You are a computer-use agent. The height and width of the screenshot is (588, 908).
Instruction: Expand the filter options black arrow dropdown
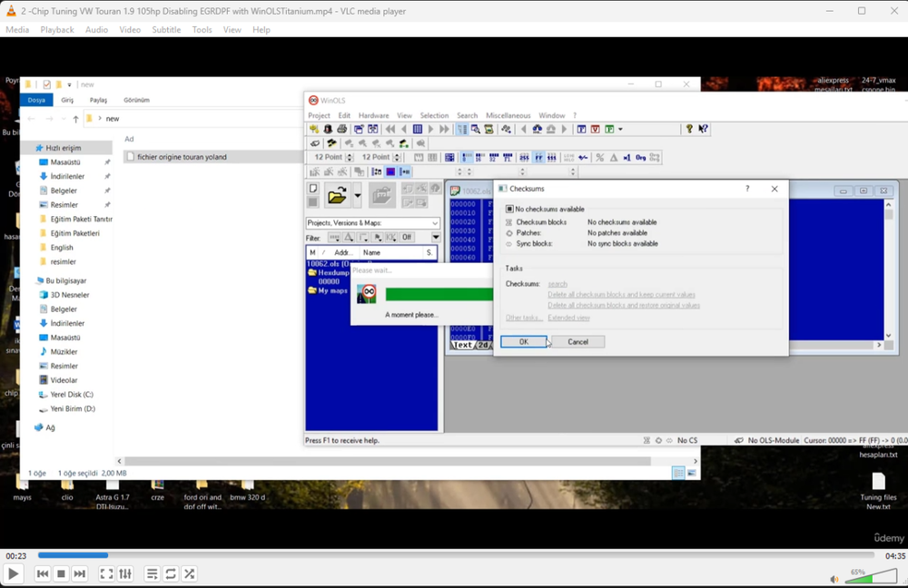(x=435, y=237)
